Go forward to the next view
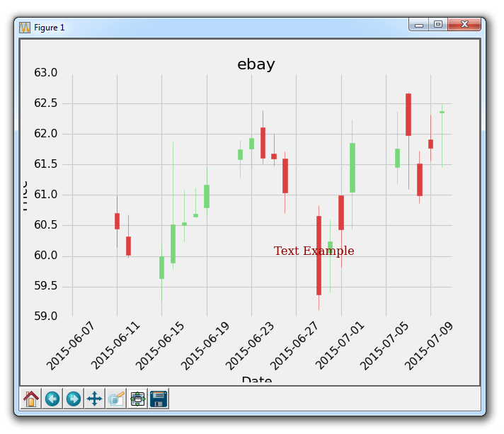 click(x=74, y=399)
